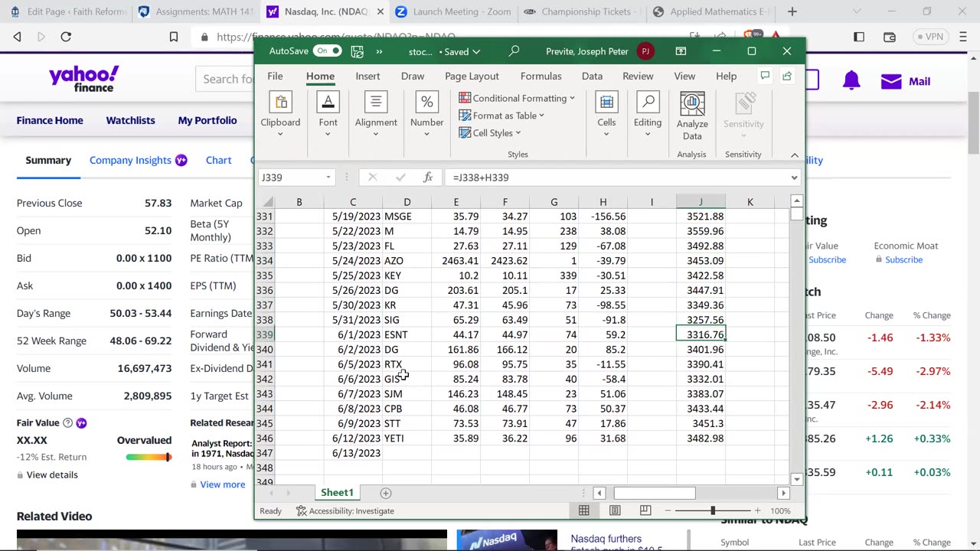Collapse the Excel ribbon with the caret
This screenshot has width=980, height=551.
click(x=794, y=155)
